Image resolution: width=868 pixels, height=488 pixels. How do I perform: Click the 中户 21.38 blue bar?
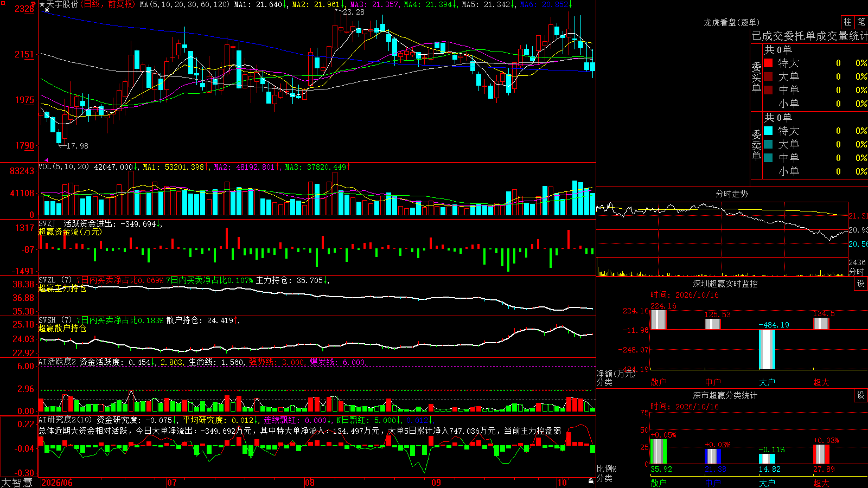point(713,457)
